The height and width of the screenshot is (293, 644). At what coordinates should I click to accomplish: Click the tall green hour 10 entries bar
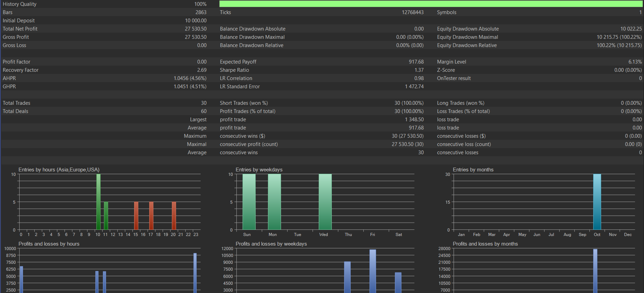[98, 202]
